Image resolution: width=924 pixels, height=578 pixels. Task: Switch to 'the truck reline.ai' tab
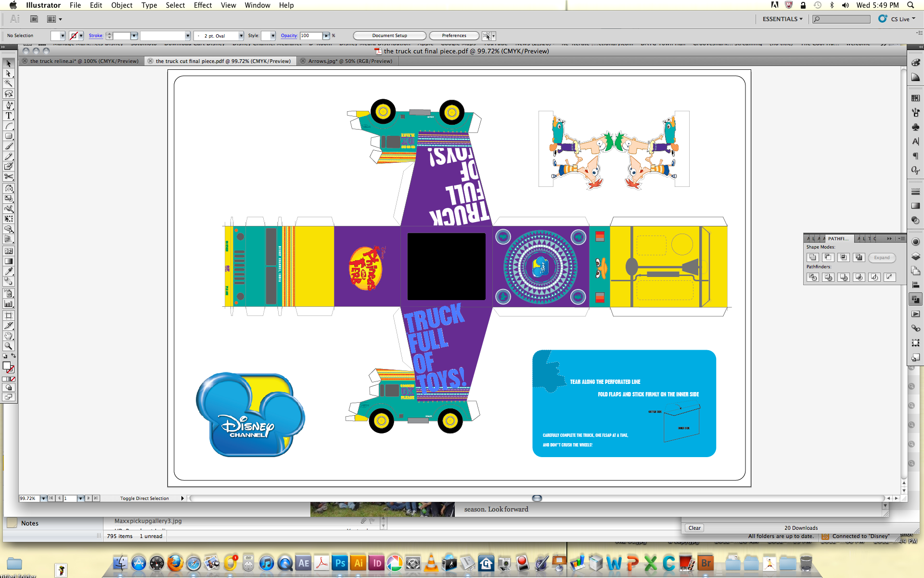[x=81, y=61]
